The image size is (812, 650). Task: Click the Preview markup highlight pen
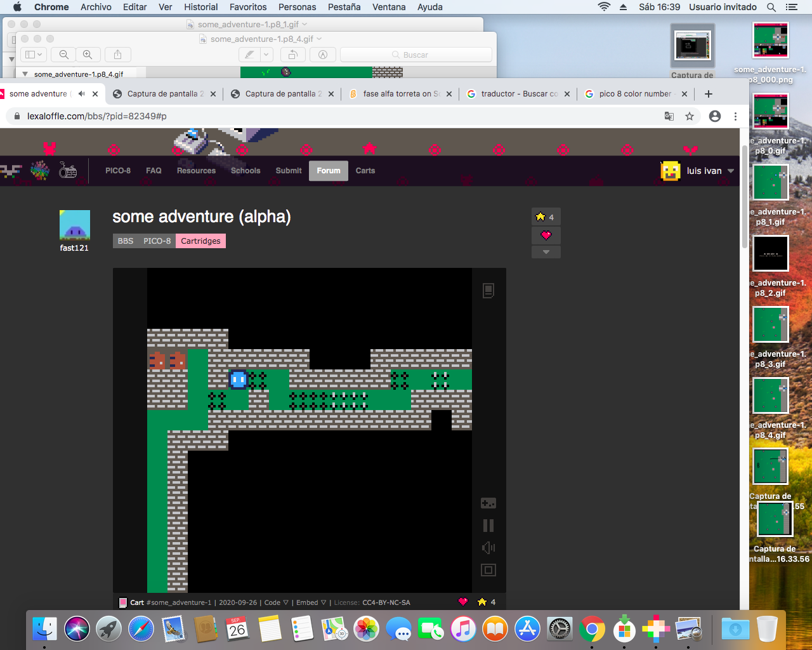(x=250, y=55)
